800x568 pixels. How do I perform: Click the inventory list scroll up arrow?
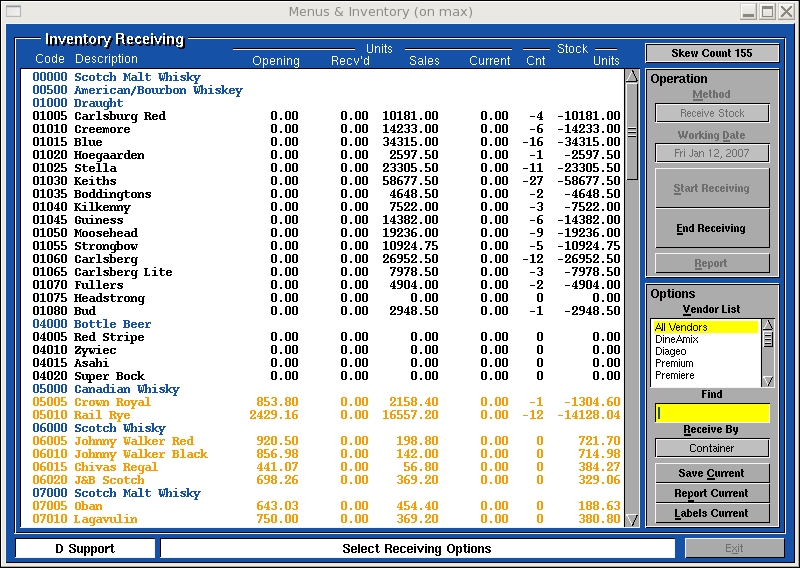[632, 77]
